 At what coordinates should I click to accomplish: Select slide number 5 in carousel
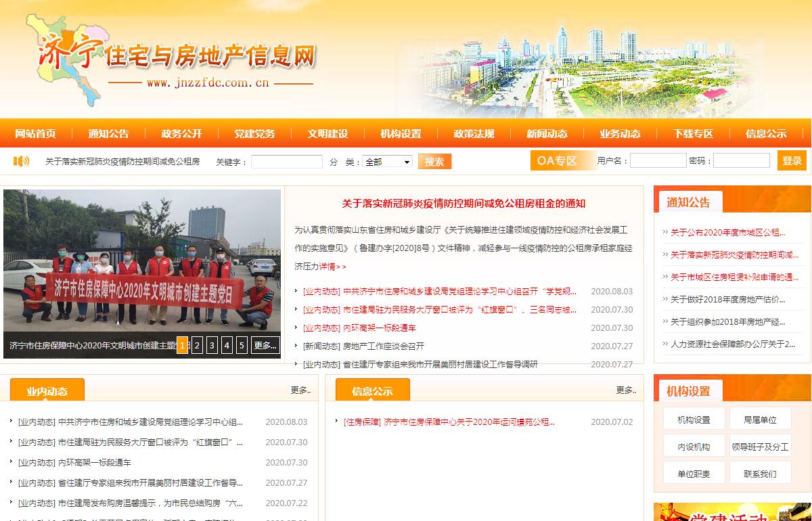coord(242,345)
